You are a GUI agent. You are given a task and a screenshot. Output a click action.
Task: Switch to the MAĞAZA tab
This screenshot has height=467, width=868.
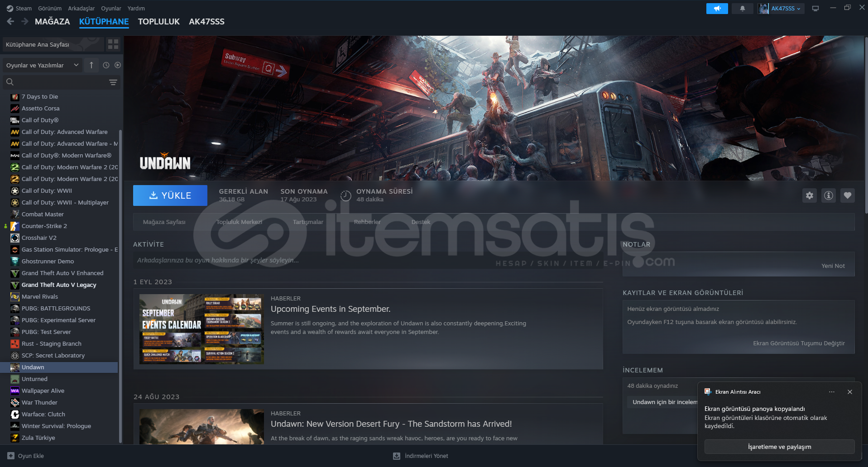click(53, 21)
